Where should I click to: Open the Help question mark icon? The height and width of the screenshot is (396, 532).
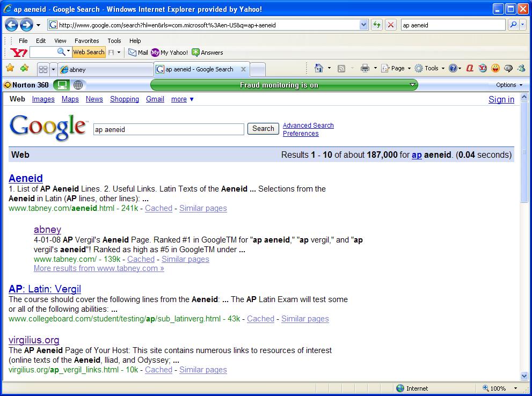tap(453, 69)
